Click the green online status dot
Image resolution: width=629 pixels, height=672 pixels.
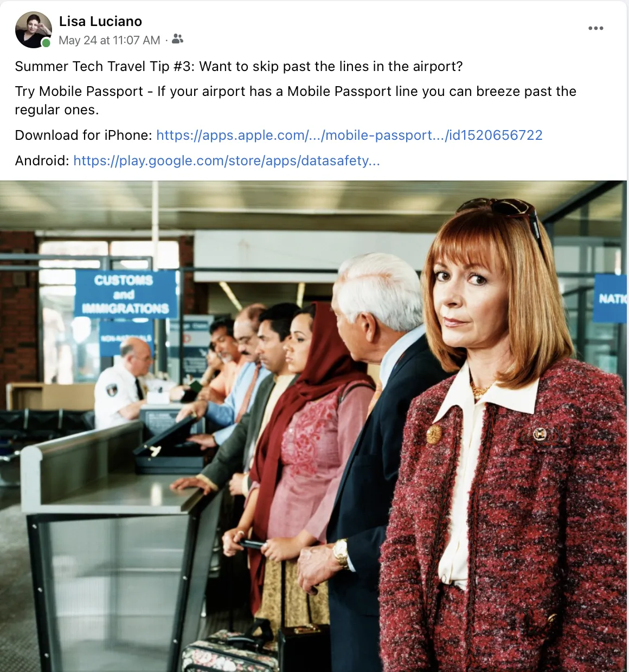click(46, 43)
